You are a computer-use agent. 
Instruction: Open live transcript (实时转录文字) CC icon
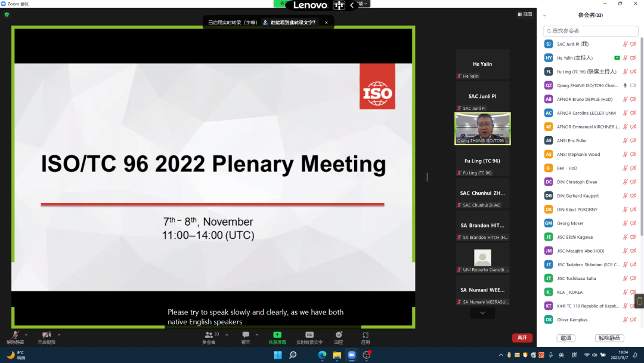point(309,336)
